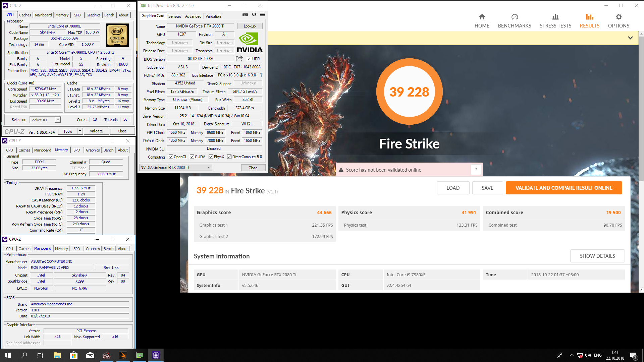
Task: Open the Validation tab in GPU-Z
Action: [213, 16]
